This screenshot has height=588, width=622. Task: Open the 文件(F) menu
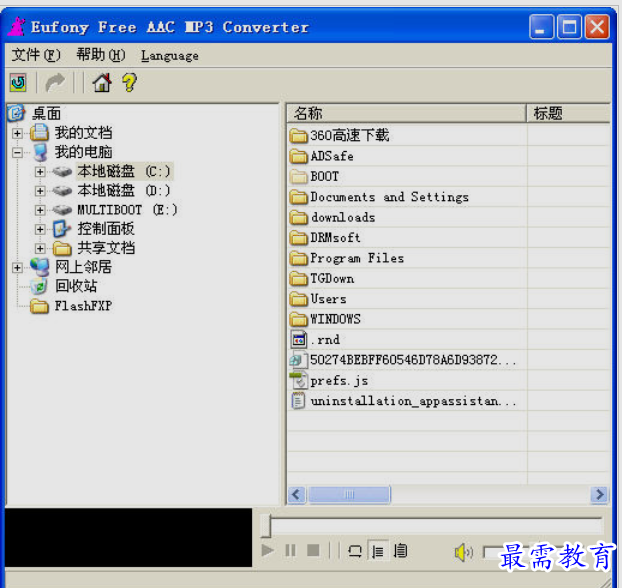point(36,55)
